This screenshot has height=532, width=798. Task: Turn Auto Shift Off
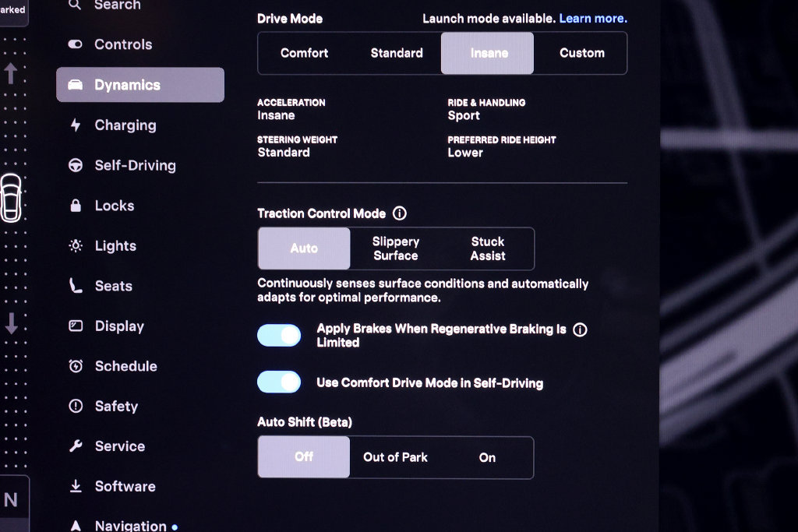(x=304, y=456)
